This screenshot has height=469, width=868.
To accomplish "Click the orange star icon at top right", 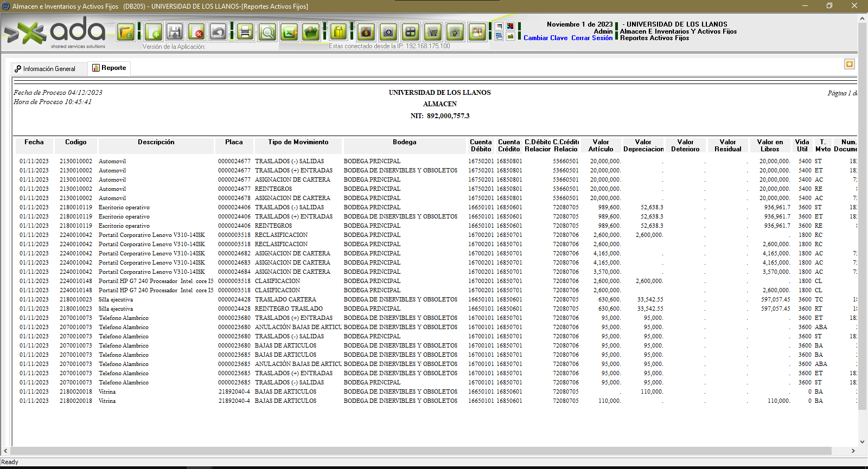I will click(x=850, y=64).
